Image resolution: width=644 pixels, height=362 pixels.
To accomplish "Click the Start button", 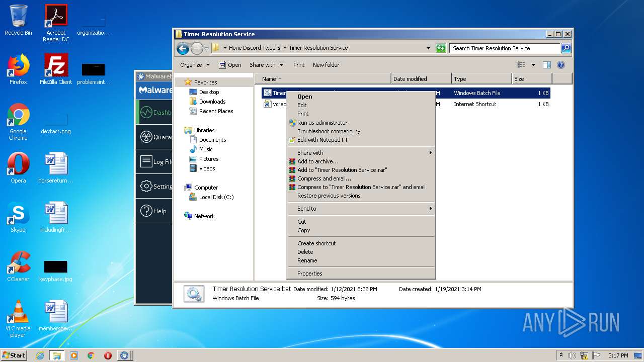I will (14, 355).
